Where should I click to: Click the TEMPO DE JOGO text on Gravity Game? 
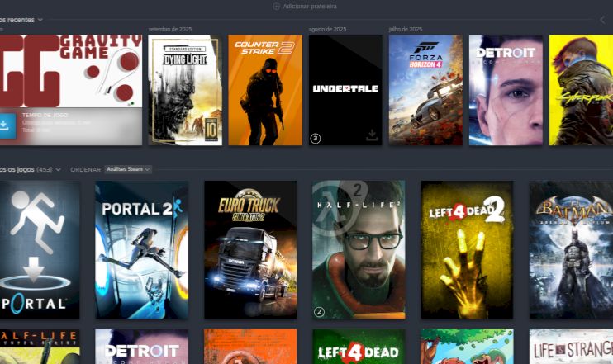click(x=45, y=116)
